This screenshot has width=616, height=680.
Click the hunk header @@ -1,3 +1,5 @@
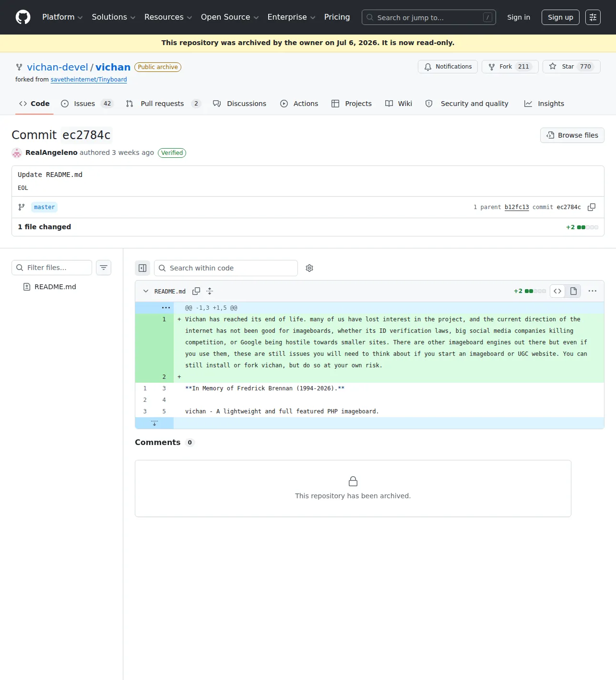[x=211, y=308]
